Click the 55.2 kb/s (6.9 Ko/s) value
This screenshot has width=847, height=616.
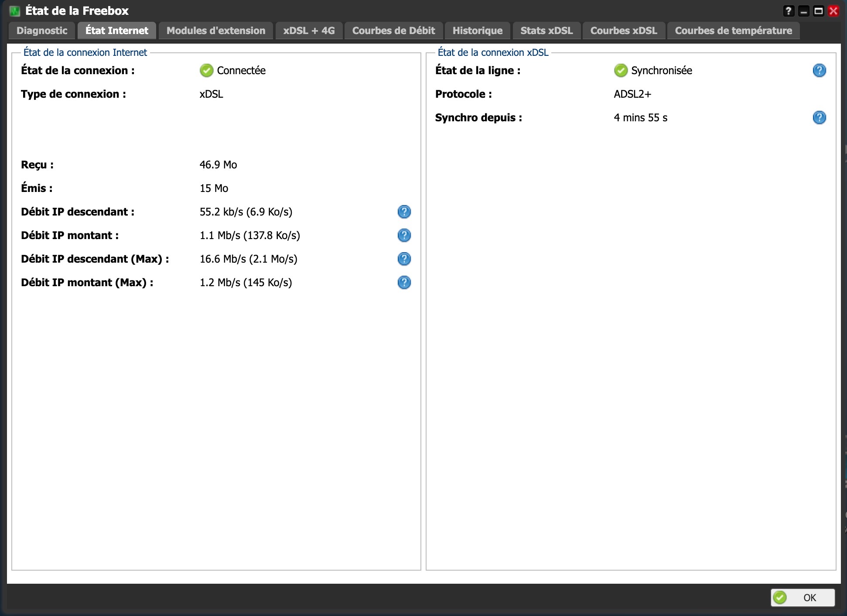[x=246, y=212]
